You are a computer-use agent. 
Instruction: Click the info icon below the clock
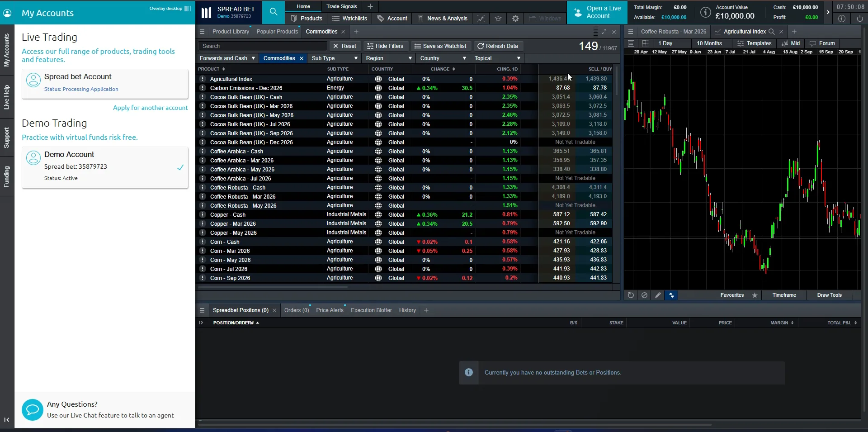coord(841,19)
